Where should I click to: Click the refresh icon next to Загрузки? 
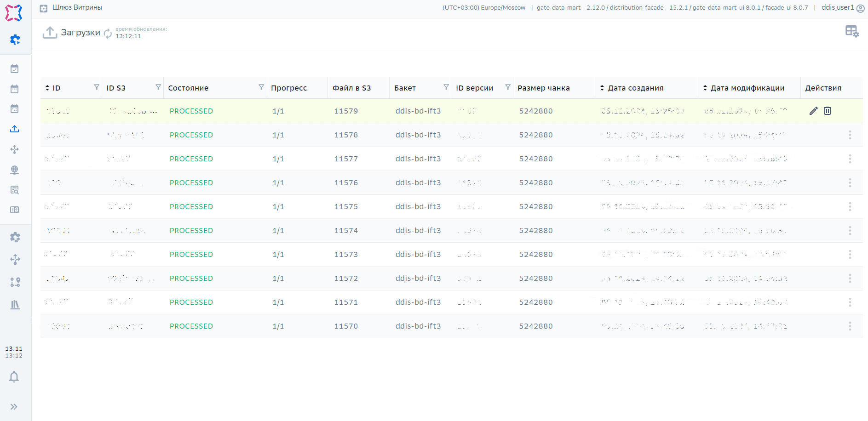(108, 33)
